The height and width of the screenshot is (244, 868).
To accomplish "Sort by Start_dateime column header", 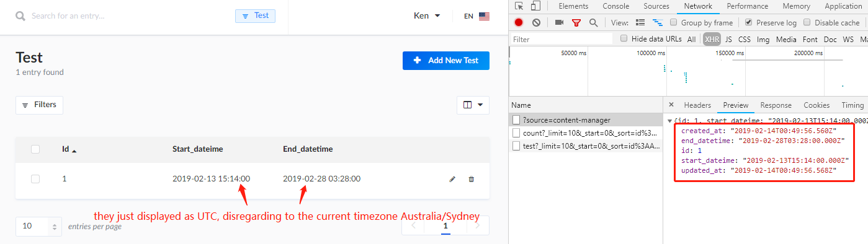I will (197, 149).
